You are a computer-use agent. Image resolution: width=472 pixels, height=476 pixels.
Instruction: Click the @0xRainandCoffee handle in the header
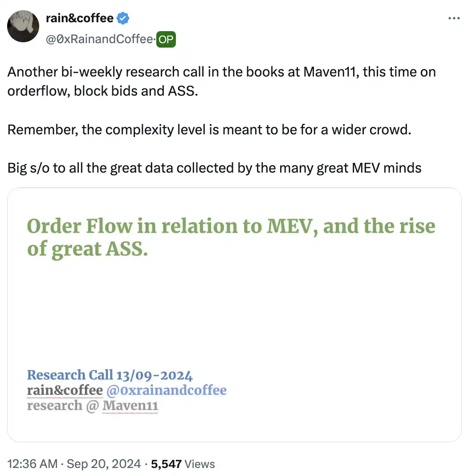(99, 40)
